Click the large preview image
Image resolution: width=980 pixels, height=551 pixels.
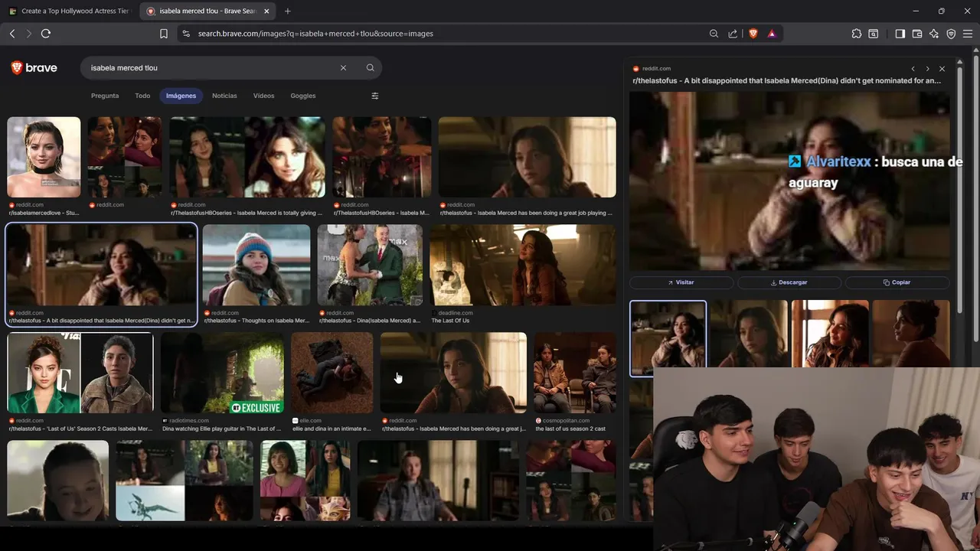coord(789,181)
